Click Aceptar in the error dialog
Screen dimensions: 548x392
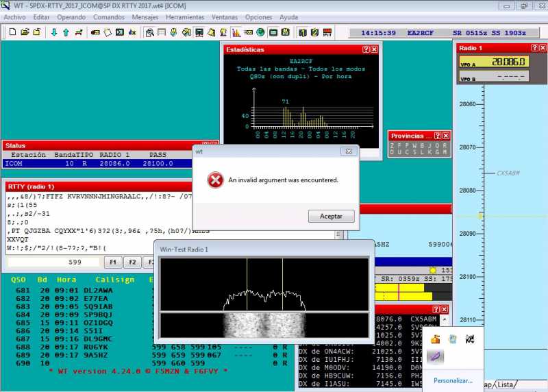[331, 216]
